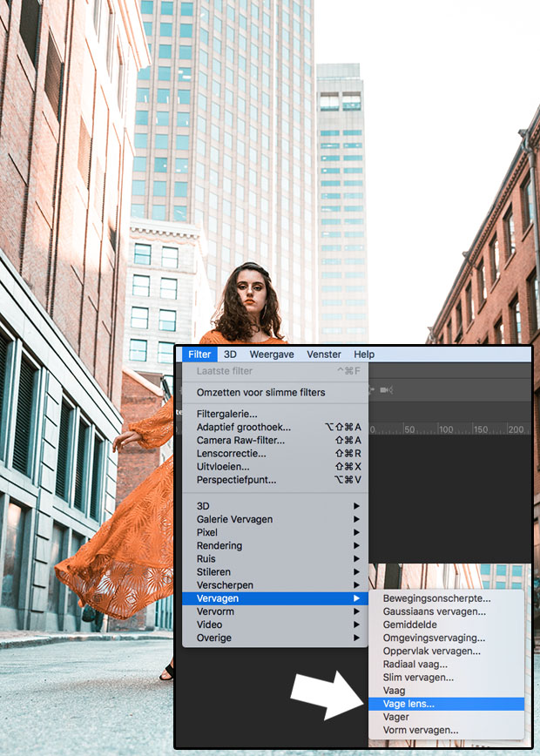Click Omzetten voor slimme filters

[260, 393]
